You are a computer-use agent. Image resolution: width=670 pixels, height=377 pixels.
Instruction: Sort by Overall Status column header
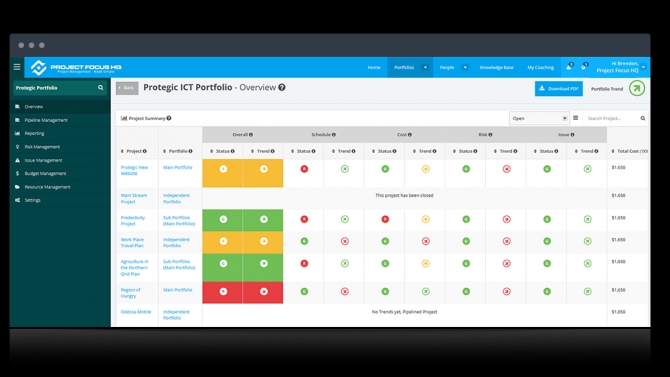coord(222,151)
